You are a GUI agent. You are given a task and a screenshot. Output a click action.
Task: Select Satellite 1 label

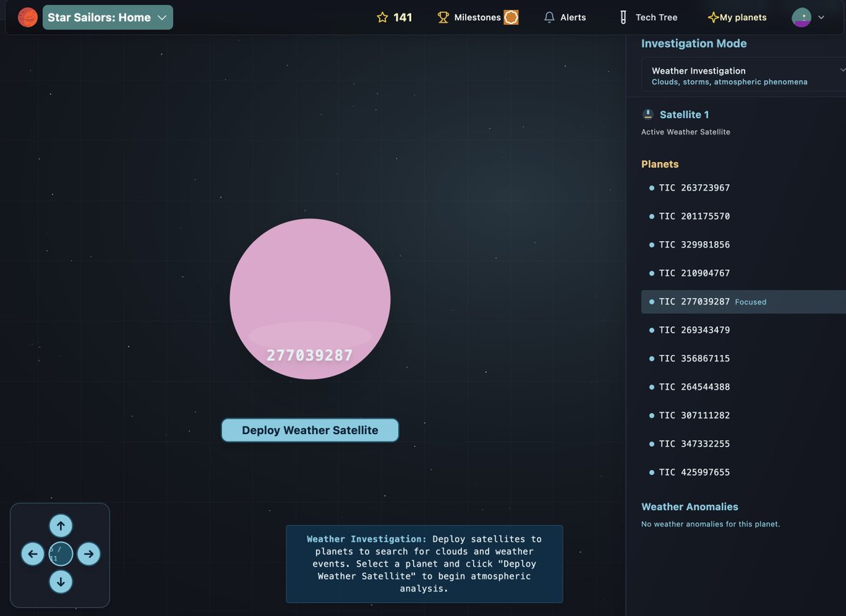click(685, 114)
